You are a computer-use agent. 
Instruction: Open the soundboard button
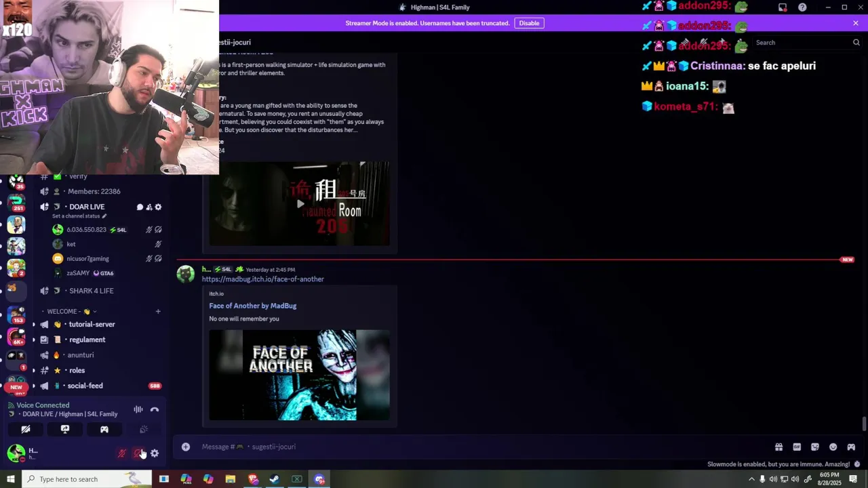coord(144,429)
